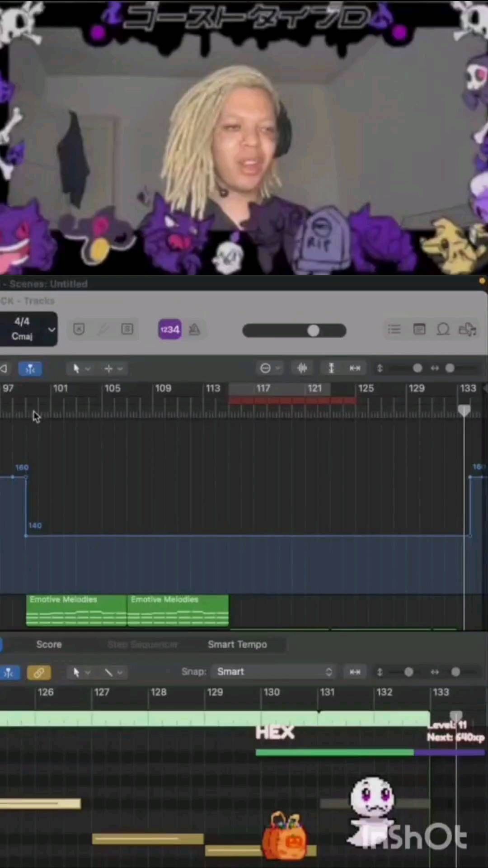Click the piano roll horizontal auto zoom icon
This screenshot has width=488, height=868.
pos(355,672)
